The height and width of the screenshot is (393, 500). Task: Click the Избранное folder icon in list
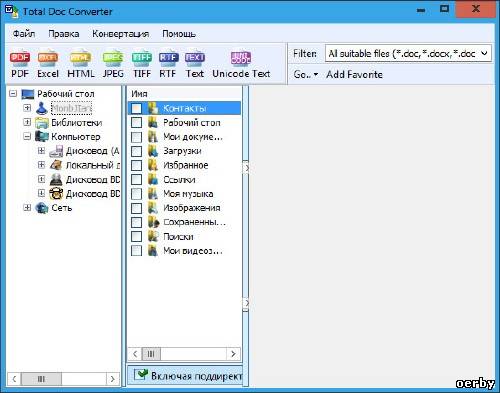[153, 165]
